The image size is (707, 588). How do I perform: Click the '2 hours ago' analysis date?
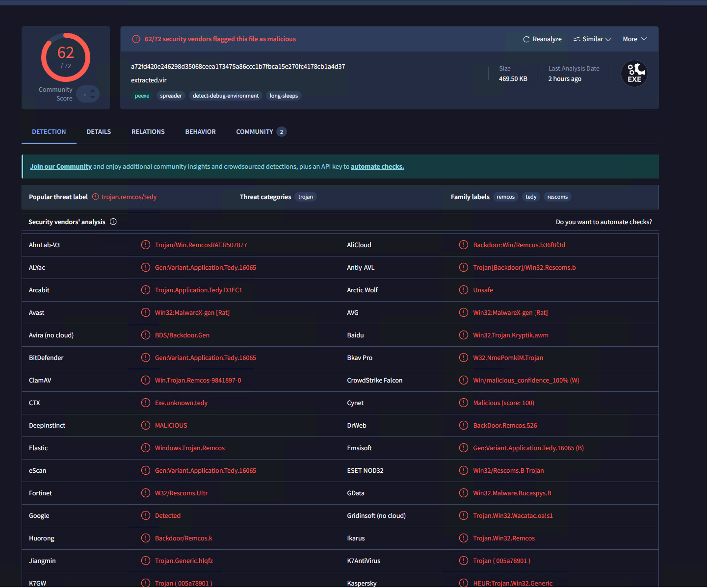click(565, 79)
